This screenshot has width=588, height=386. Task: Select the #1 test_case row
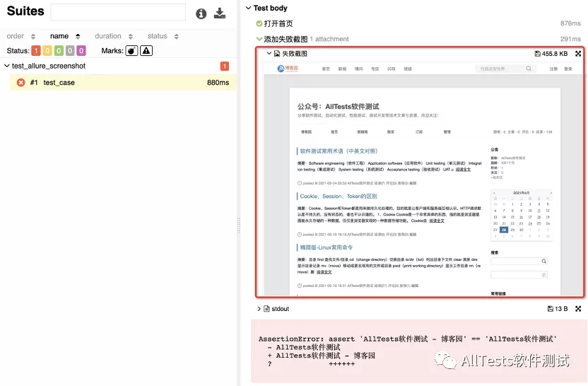[123, 83]
